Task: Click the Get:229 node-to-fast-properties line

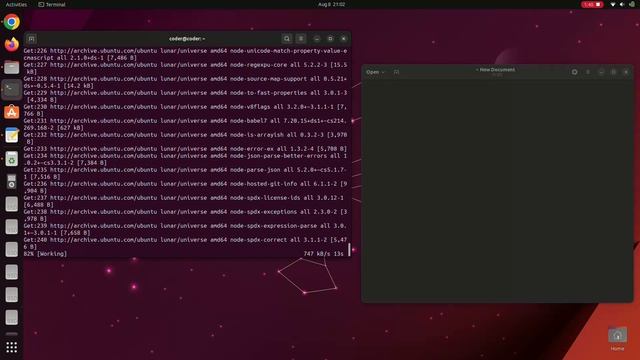Action: [185, 96]
